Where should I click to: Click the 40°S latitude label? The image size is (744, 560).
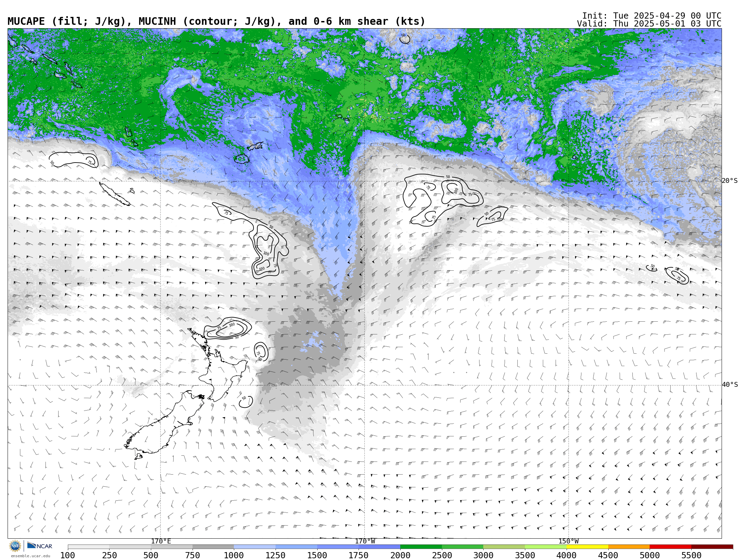point(730,385)
